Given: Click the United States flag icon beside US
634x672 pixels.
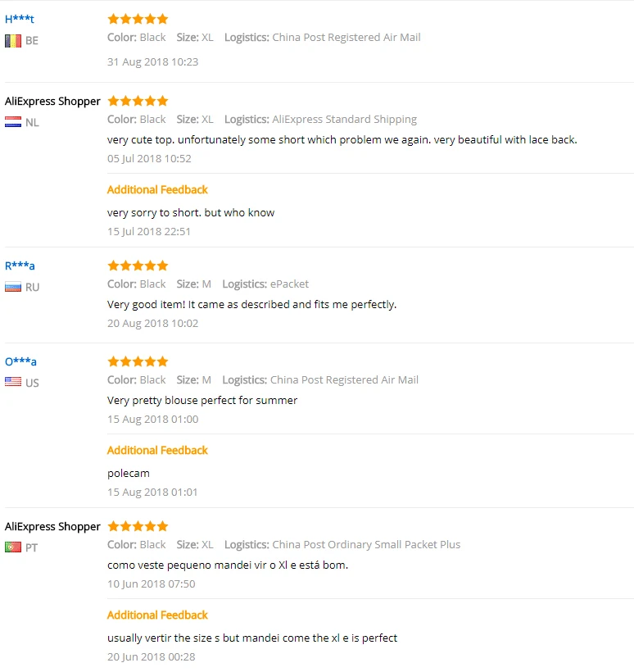Looking at the screenshot, I should 13,382.
